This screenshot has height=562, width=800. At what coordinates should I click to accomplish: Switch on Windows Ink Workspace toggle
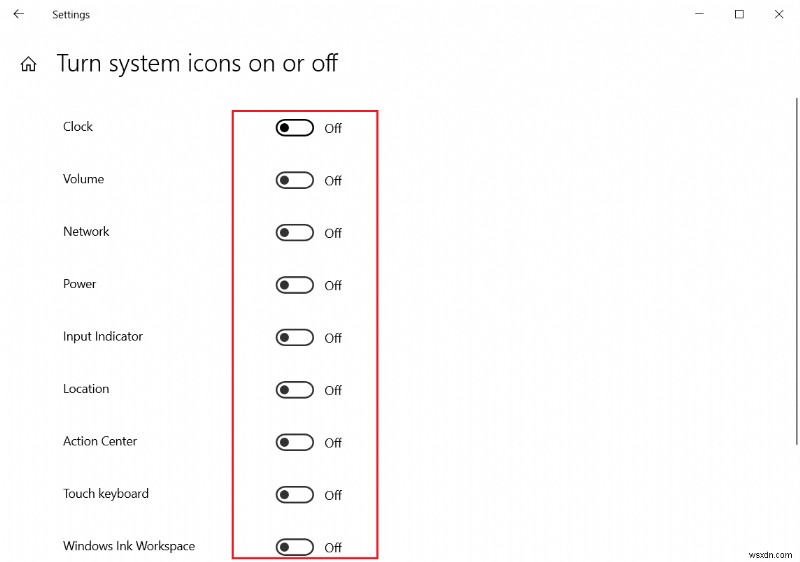click(x=295, y=547)
